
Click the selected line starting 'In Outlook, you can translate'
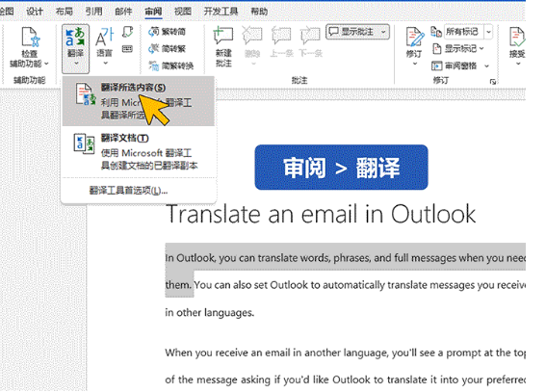pos(345,258)
